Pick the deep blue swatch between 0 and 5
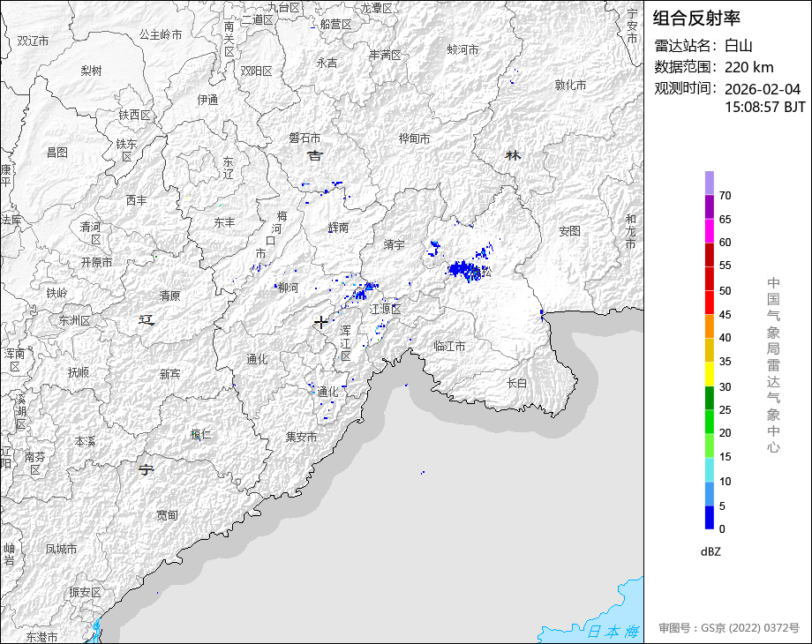812x644 pixels. [x=709, y=517]
